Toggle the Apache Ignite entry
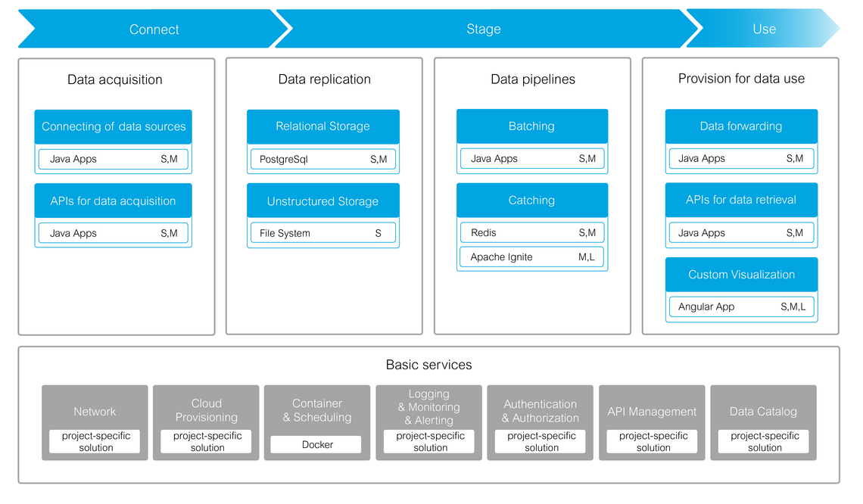This screenshot has height=504, width=863. click(532, 257)
